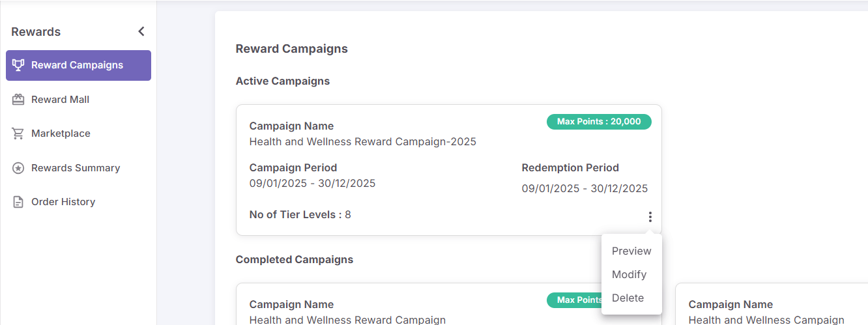868x325 pixels.
Task: Click the Rewards Summary star icon
Action: (x=18, y=168)
